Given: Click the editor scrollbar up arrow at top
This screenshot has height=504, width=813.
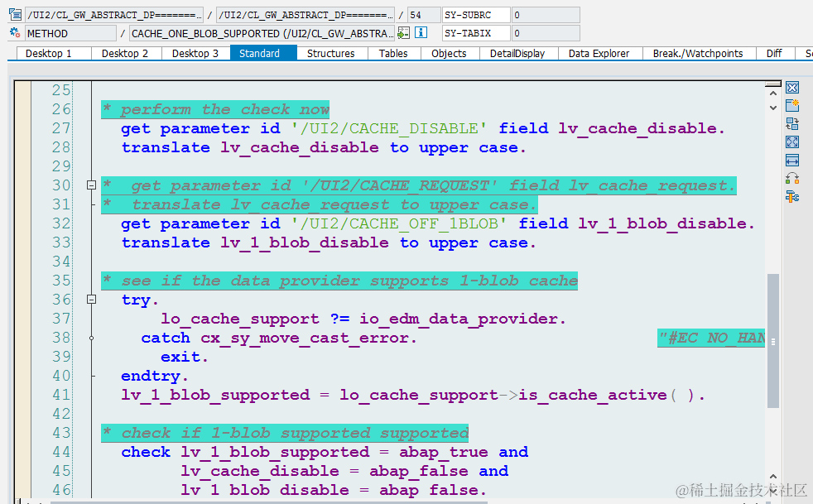Looking at the screenshot, I should (x=773, y=94).
